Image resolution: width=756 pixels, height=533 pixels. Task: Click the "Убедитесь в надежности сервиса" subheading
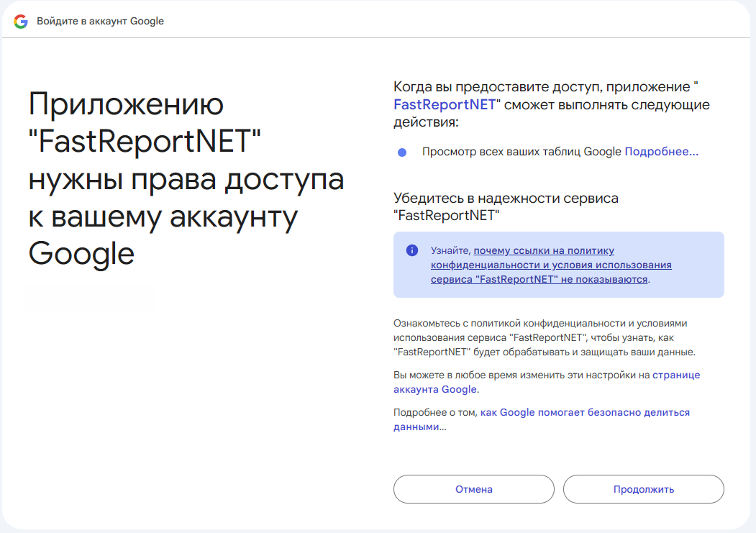click(506, 199)
